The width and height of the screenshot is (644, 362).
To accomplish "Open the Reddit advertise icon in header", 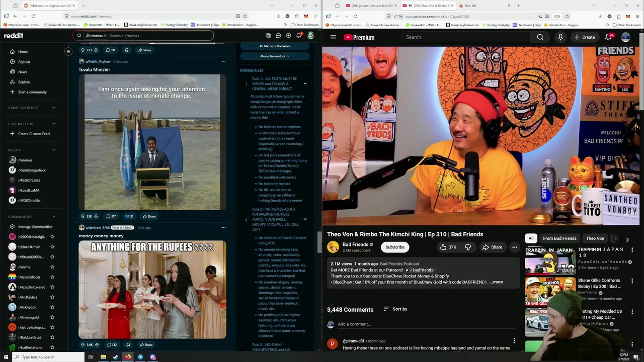I will 268,36.
